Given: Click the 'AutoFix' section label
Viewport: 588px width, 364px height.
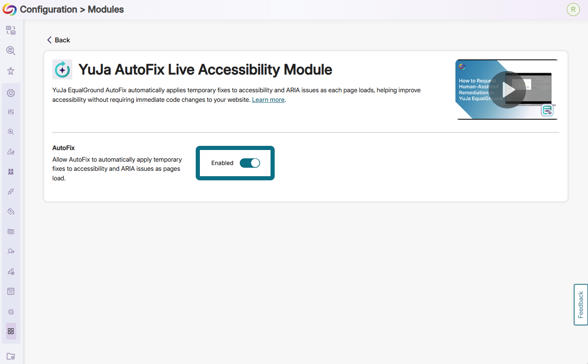Looking at the screenshot, I should click(x=64, y=148).
